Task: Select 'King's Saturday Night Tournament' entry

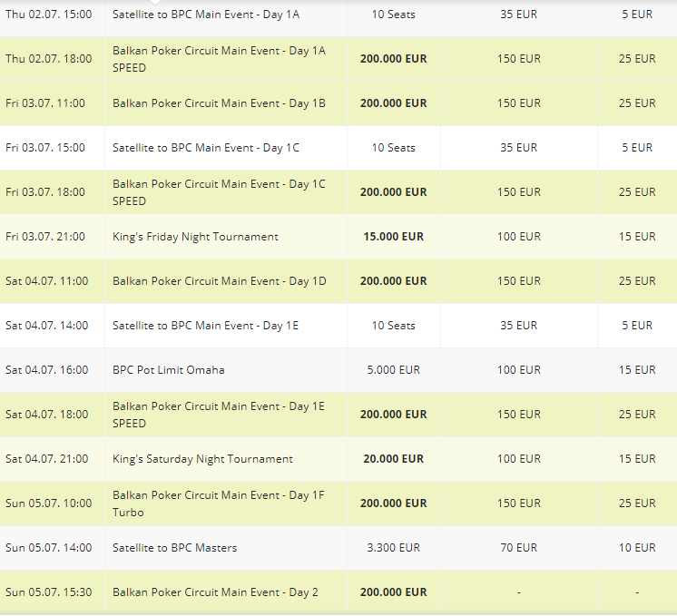Action: pyautogui.click(x=202, y=459)
